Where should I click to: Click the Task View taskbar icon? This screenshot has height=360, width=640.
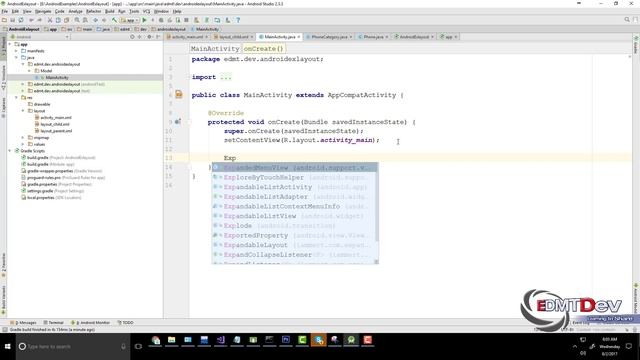tap(138, 346)
